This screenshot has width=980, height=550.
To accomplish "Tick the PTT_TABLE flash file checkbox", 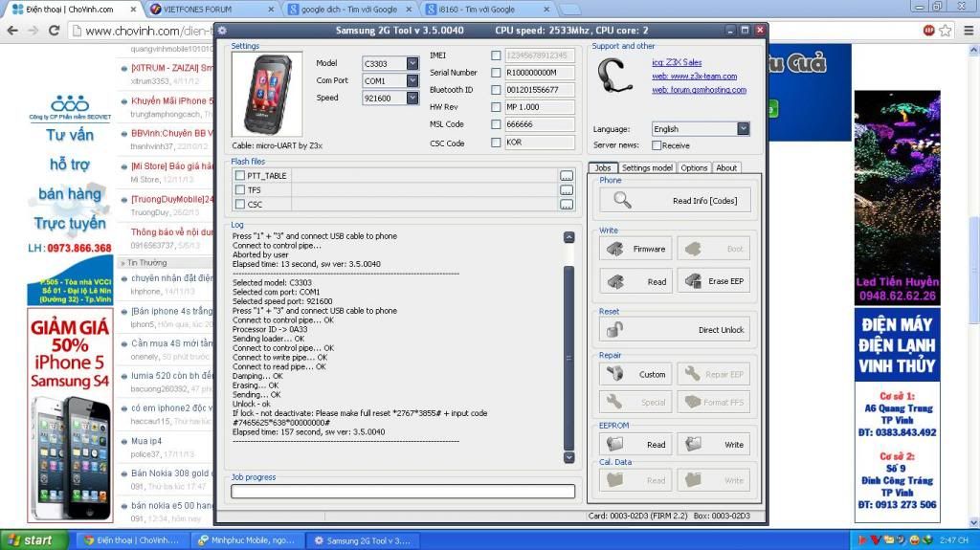I will pos(240,176).
